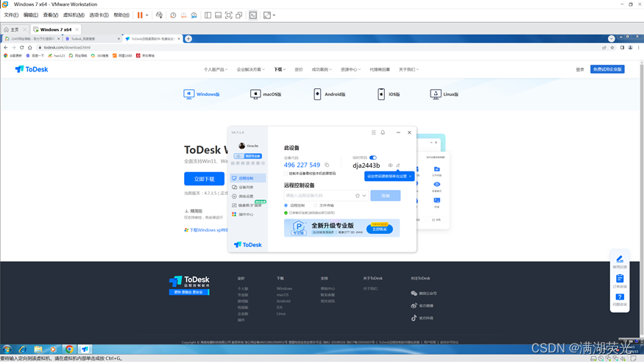This screenshot has width=644, height=362.
Task: Open browser three-dot menu
Action: [639, 48]
